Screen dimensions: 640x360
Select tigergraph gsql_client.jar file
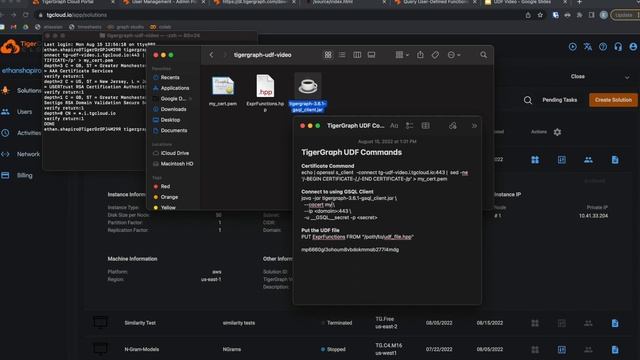(x=308, y=93)
